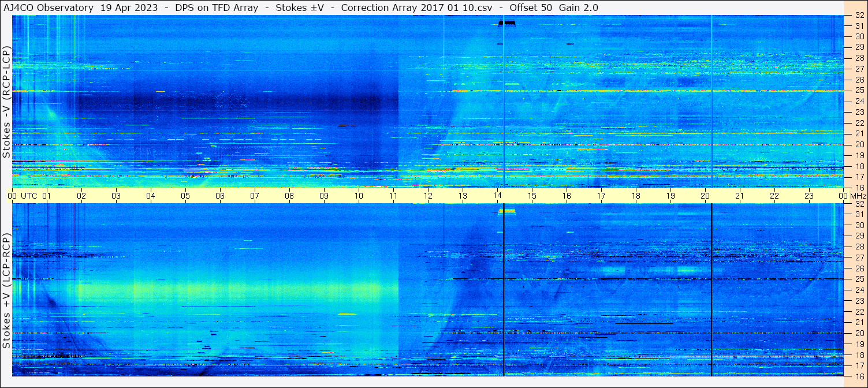This screenshot has height=388, width=868.
Task: Click 32 MHz label on lower +V panel
Action: [859, 204]
